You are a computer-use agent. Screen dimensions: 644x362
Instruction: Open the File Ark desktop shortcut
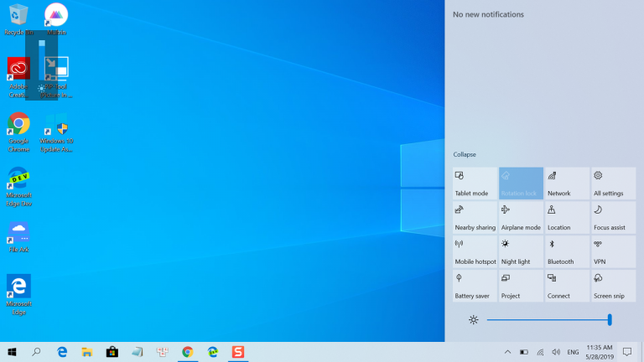(18, 237)
